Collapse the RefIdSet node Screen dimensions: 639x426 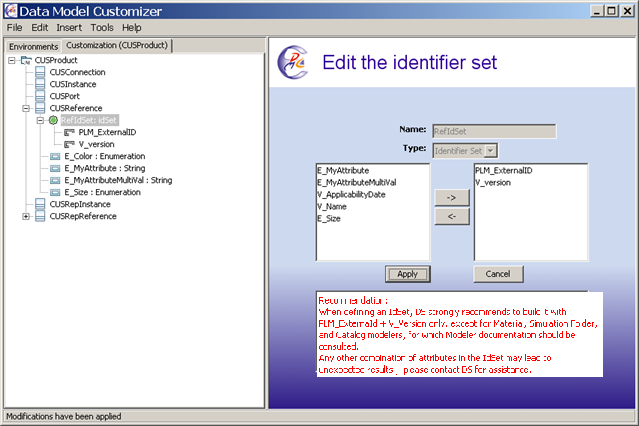click(40, 120)
